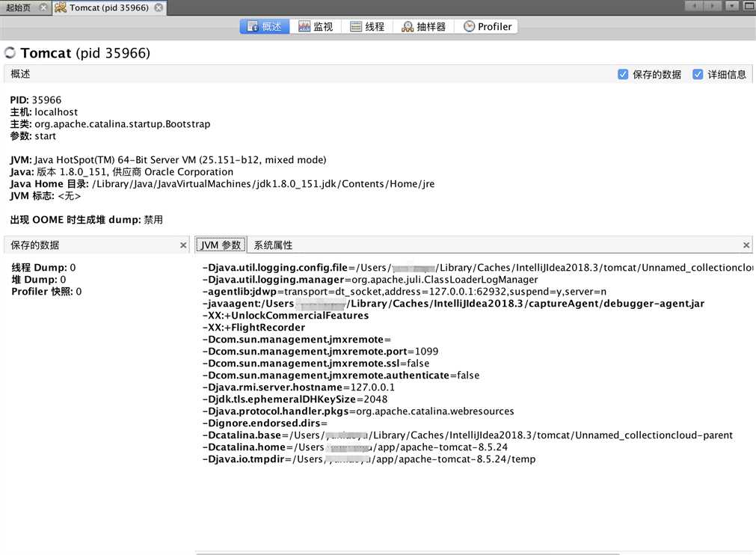This screenshot has height=555, width=756.
Task: Click the spinning refresh icon beside Tomcat title
Action: (x=10, y=52)
